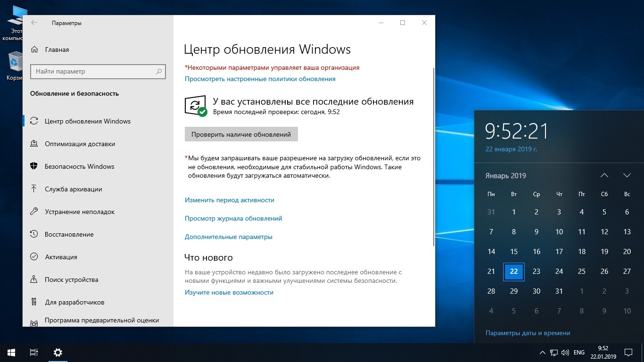Click the date text 22 января 2019 г.

(512, 149)
